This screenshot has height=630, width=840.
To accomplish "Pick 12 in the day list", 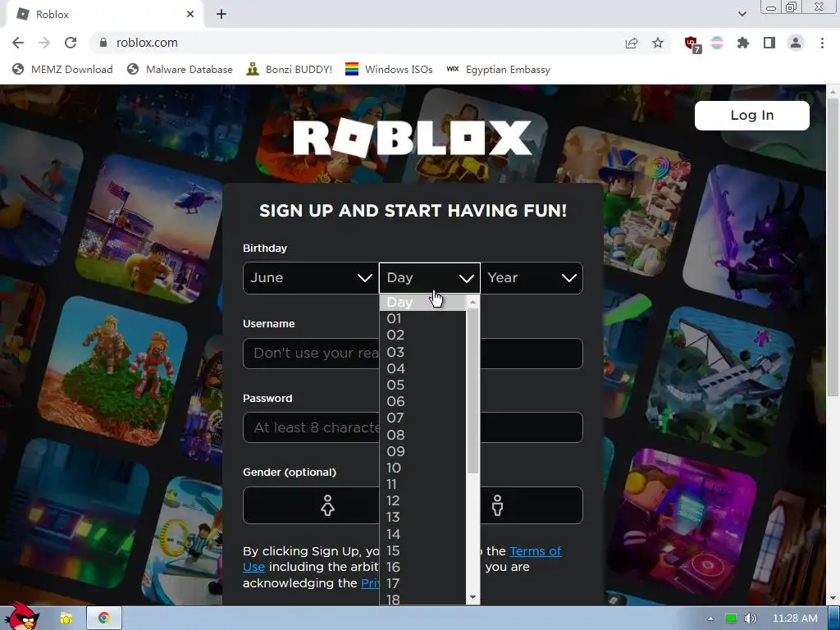I will click(422, 501).
